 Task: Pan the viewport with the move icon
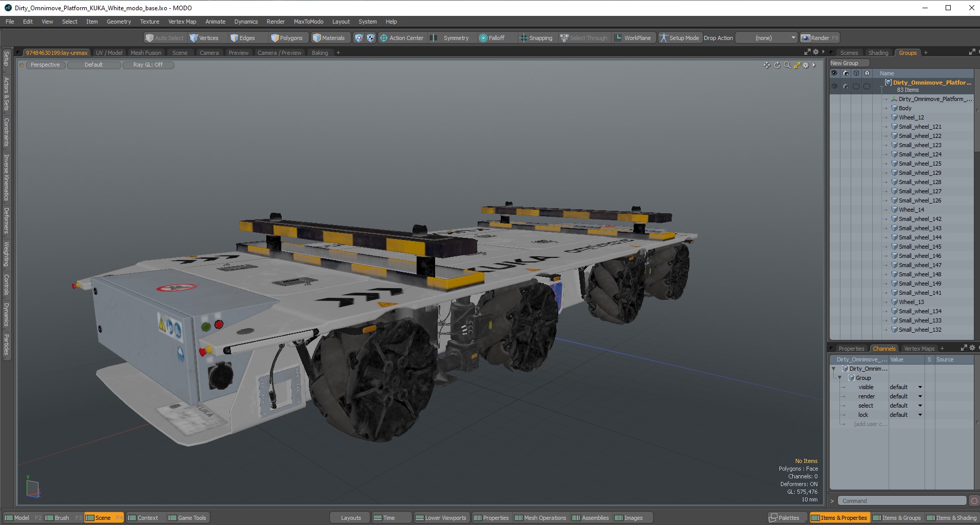(767, 65)
